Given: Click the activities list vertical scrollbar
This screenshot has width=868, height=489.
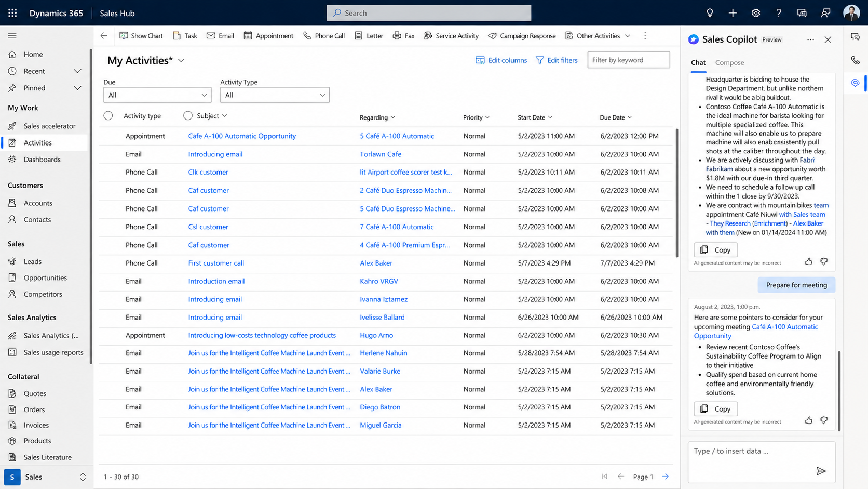Looking at the screenshot, I should click(676, 192).
